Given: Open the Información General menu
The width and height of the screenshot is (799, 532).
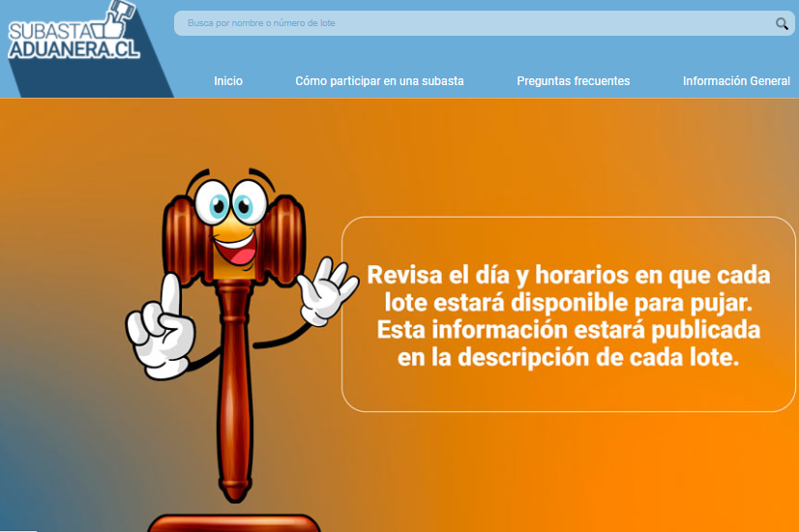Looking at the screenshot, I should [736, 81].
